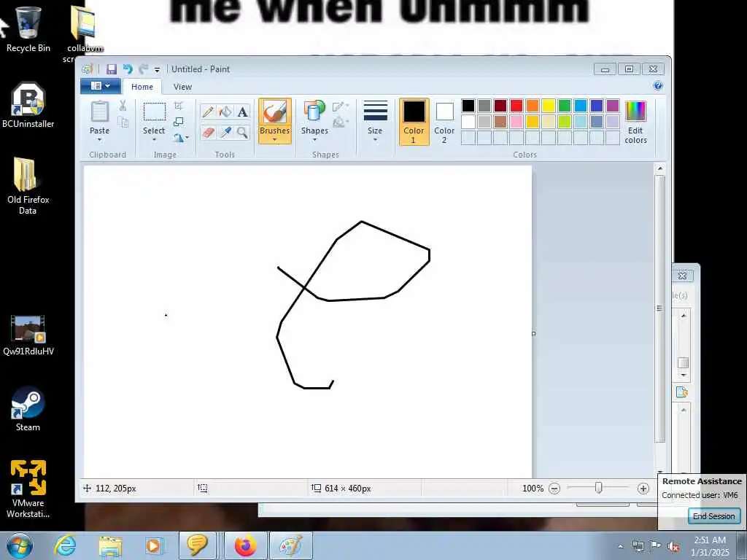Click the Paste clipboard icon
This screenshot has height=560, width=747.
click(x=99, y=112)
